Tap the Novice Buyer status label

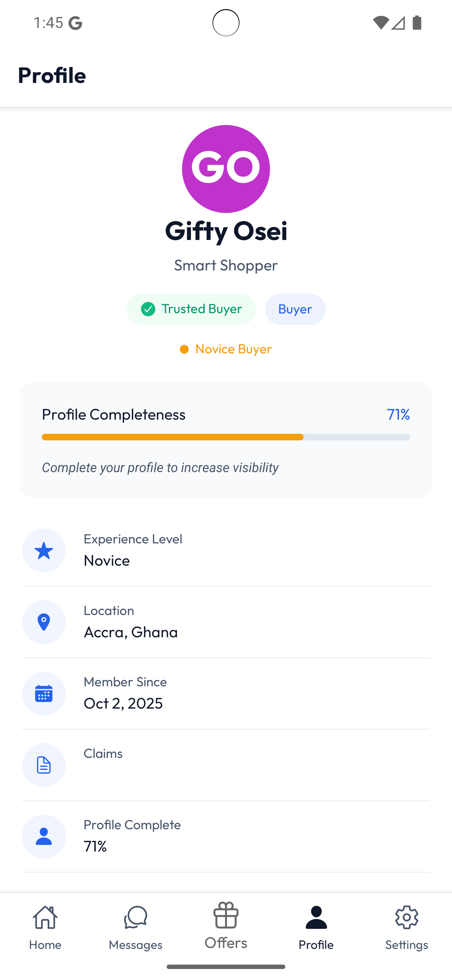tap(226, 349)
